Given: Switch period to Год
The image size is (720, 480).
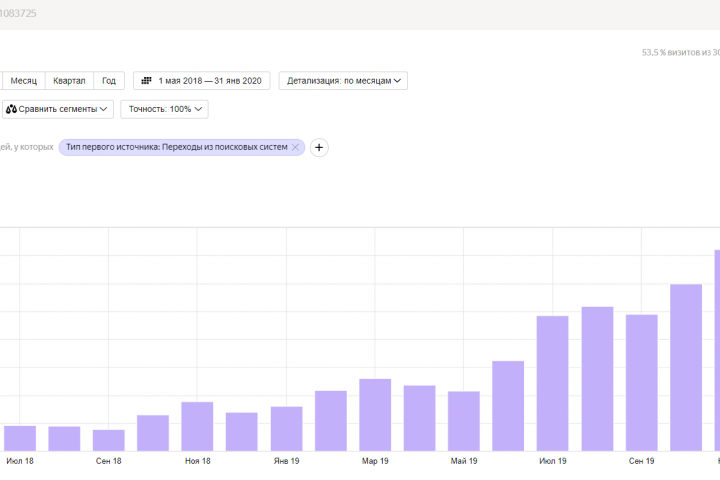Looking at the screenshot, I should (x=109, y=81).
